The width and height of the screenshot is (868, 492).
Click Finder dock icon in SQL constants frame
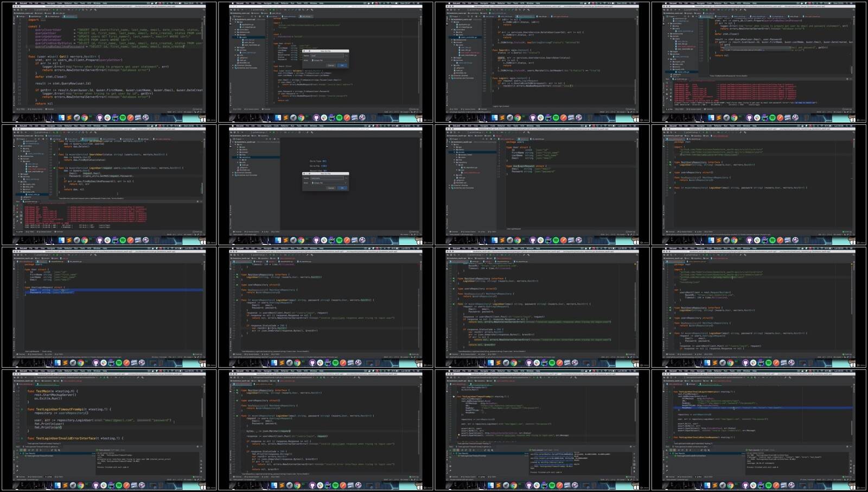pyautogui.click(x=61, y=117)
